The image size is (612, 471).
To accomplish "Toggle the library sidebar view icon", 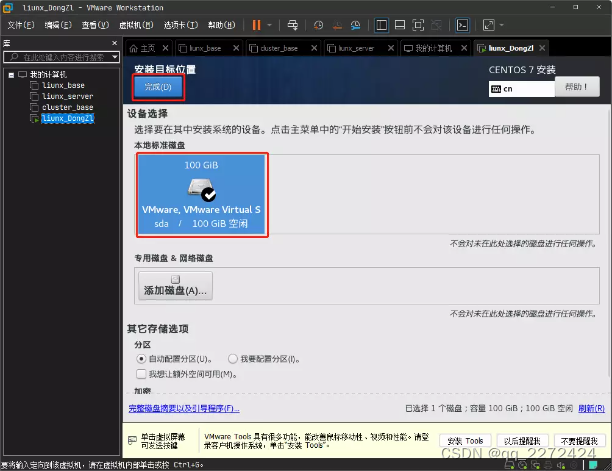I will click(381, 25).
